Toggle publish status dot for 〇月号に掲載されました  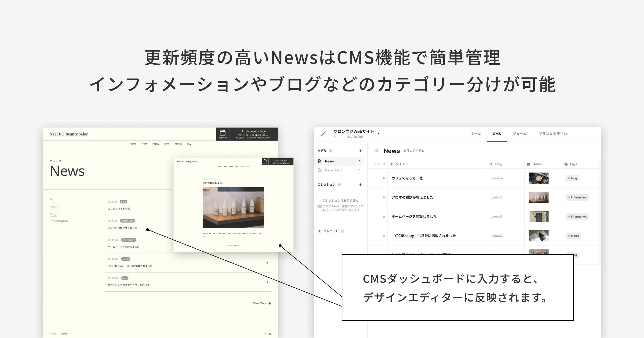coord(384,236)
